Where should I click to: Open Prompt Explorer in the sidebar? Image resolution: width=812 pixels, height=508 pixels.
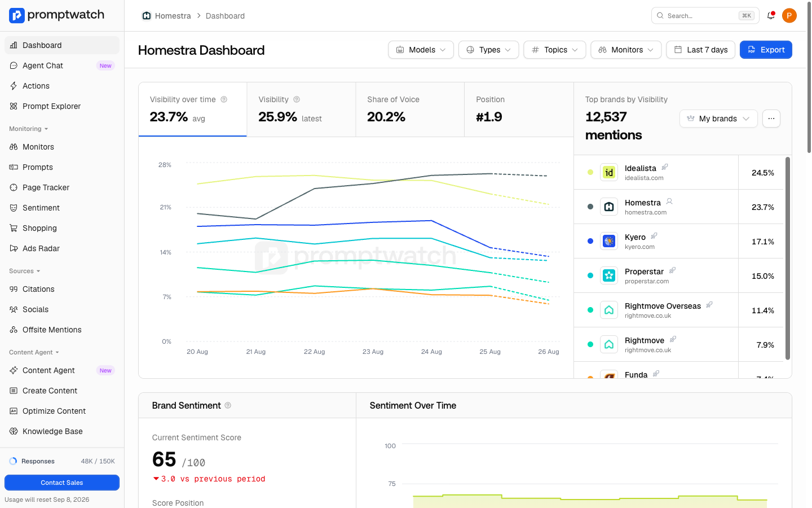[62, 106]
